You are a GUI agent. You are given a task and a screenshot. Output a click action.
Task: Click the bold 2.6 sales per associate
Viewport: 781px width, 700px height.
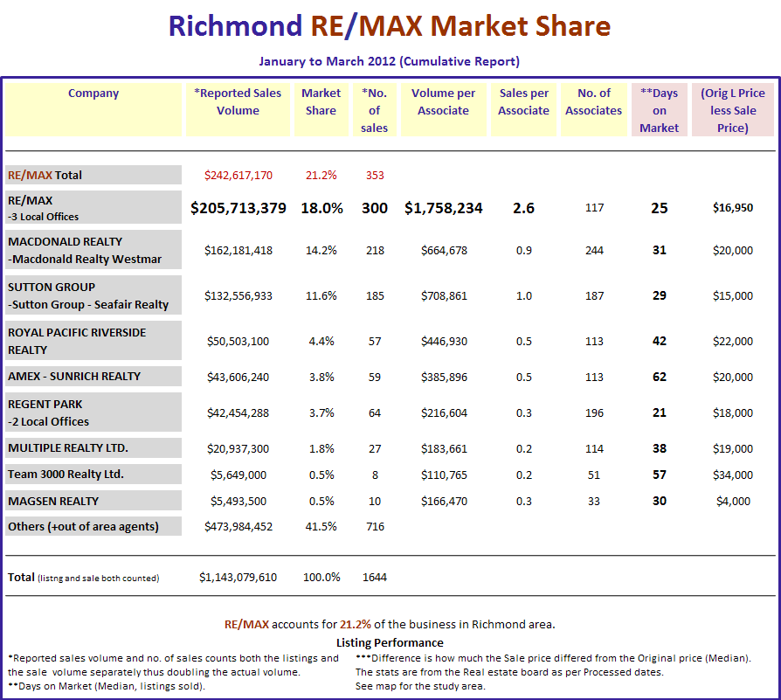tap(523, 208)
